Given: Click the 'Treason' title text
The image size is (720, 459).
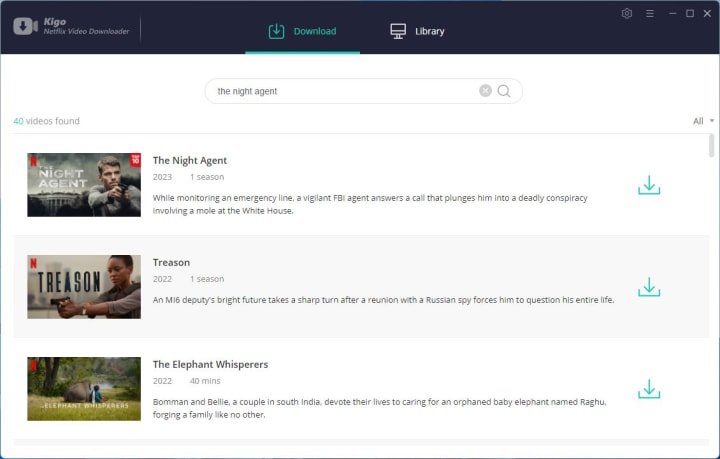Looking at the screenshot, I should click(171, 263).
